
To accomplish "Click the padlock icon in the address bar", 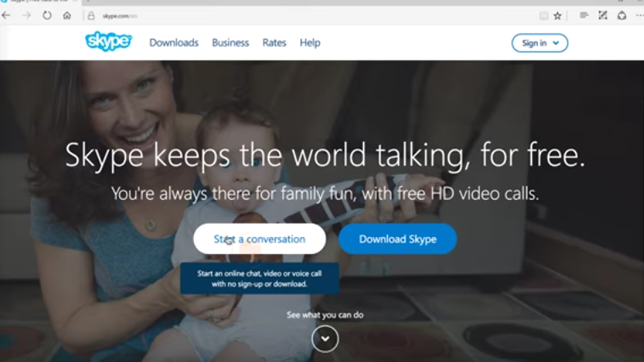I will [x=91, y=16].
